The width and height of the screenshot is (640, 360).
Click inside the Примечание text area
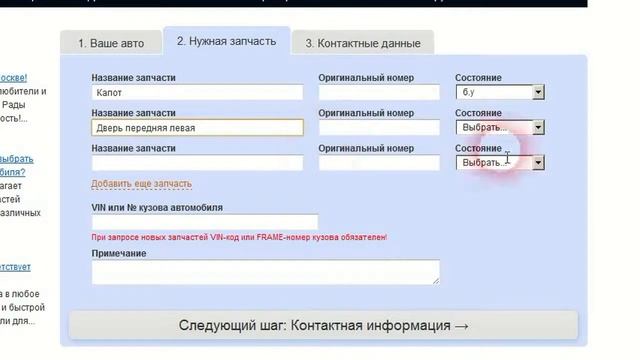pyautogui.click(x=266, y=272)
